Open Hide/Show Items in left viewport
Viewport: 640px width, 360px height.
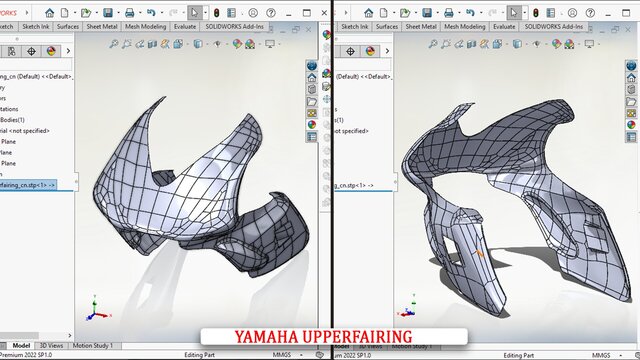pyautogui.click(x=218, y=44)
